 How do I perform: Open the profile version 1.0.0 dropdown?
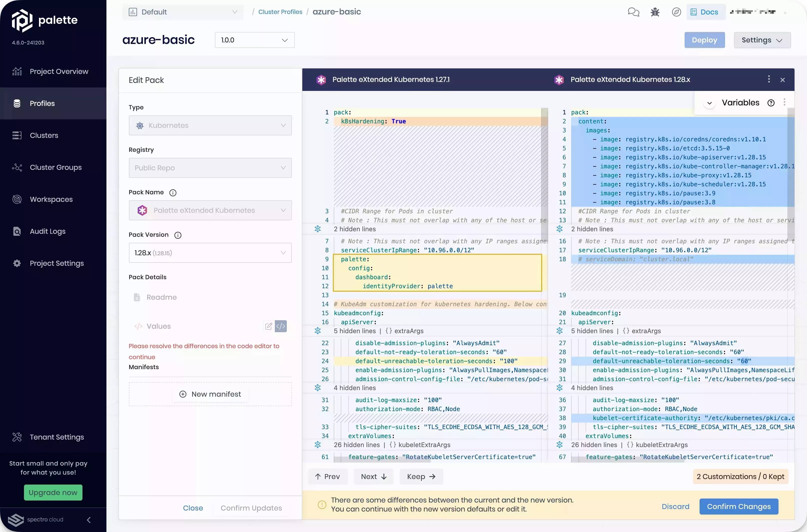point(255,40)
